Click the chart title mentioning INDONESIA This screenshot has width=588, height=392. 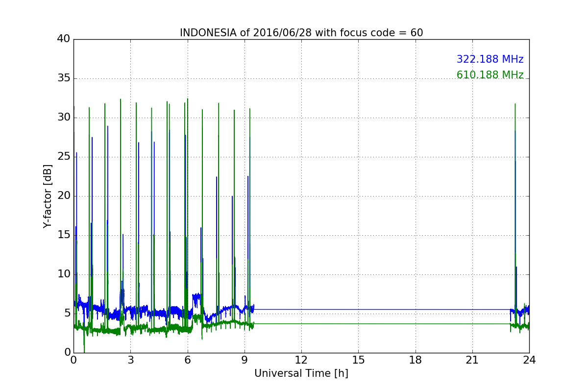click(x=301, y=33)
